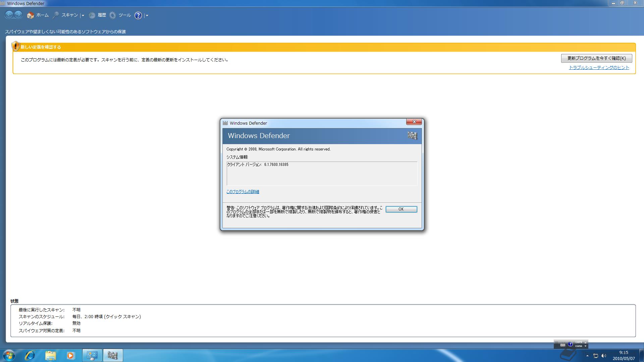The height and width of the screenshot is (362, 644).
Task: Open ツール (Tools) in the toolbar
Action: pos(120,15)
